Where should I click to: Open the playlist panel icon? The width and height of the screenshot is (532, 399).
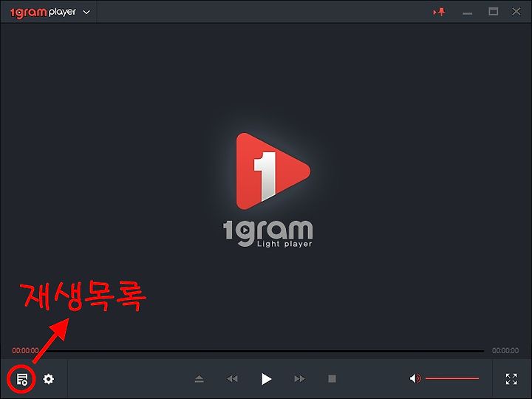(22, 379)
